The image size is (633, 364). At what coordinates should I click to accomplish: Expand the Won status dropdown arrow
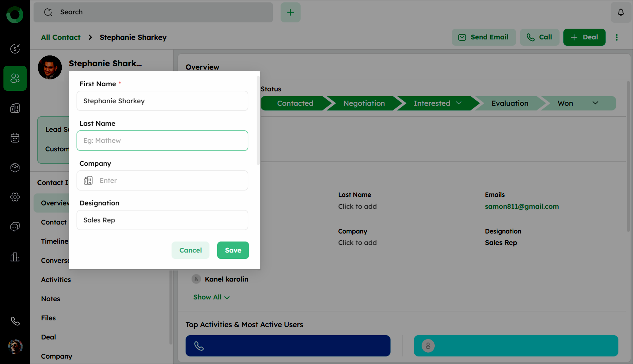[595, 103]
